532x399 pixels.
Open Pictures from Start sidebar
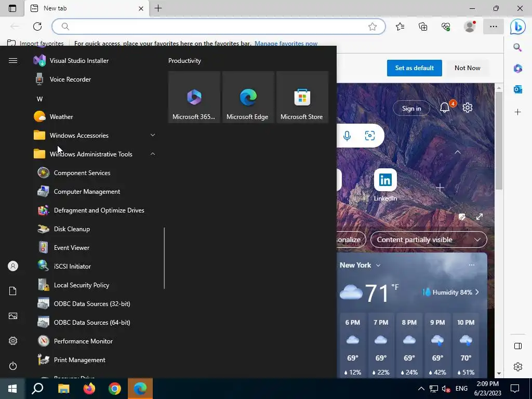[13, 316]
